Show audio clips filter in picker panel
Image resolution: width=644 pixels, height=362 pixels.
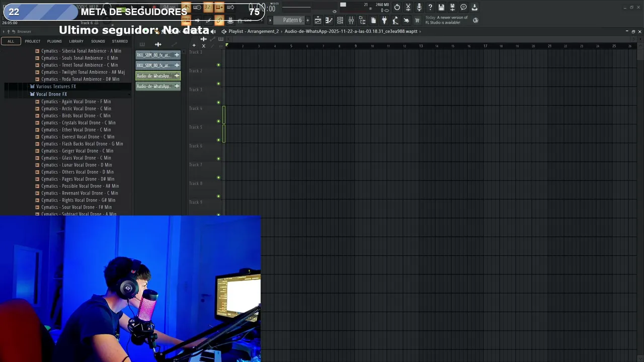click(x=158, y=44)
